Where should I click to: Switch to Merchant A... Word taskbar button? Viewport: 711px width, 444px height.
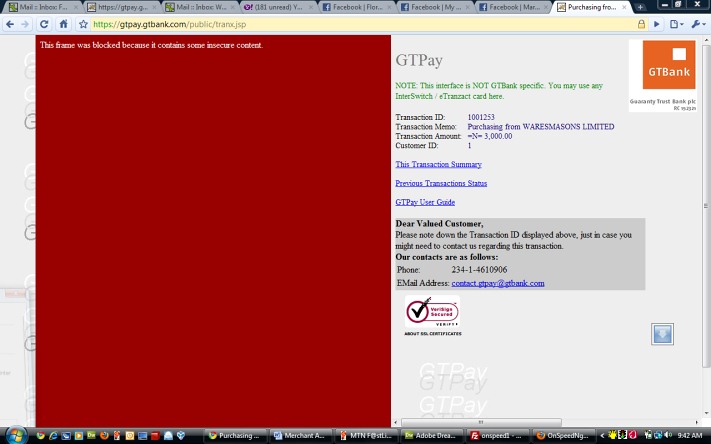tap(301, 435)
